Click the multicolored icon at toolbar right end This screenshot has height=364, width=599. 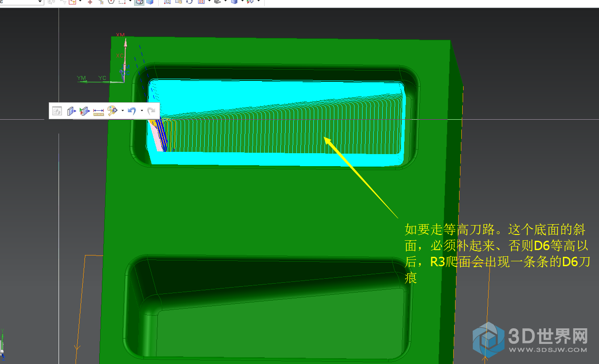tap(250, 2)
